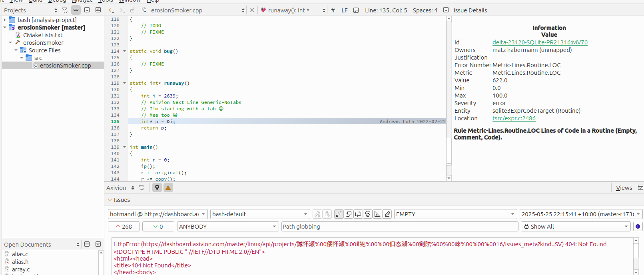The image size is (644, 275).
Task: Open the tsrc/expr.c:2486 location link
Action: click(x=514, y=118)
